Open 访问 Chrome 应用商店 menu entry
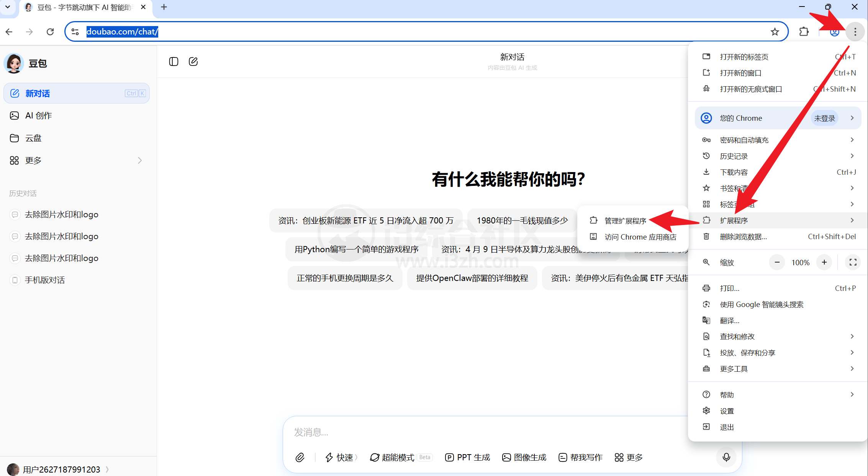The width and height of the screenshot is (868, 476). (640, 237)
